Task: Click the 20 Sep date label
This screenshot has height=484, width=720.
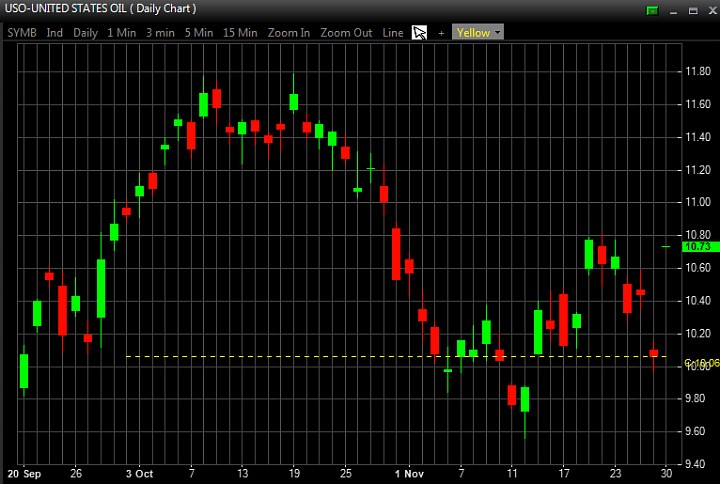Action: tap(24, 474)
